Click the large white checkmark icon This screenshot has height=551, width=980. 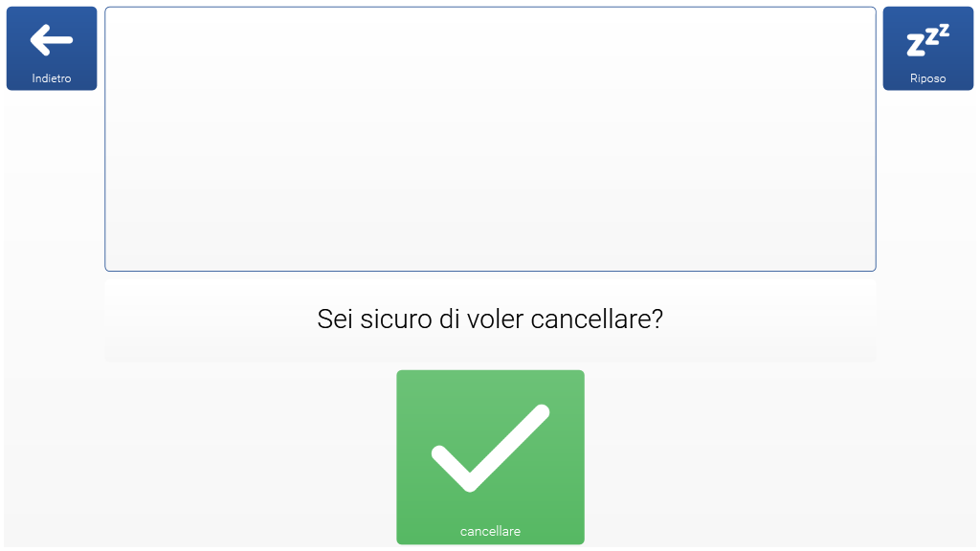tap(490, 448)
